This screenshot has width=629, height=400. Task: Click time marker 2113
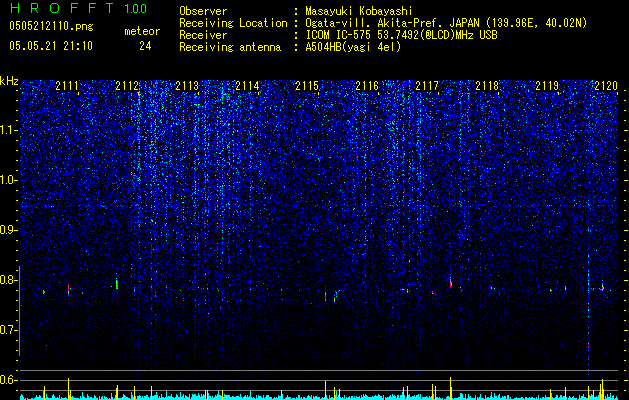[x=187, y=86]
